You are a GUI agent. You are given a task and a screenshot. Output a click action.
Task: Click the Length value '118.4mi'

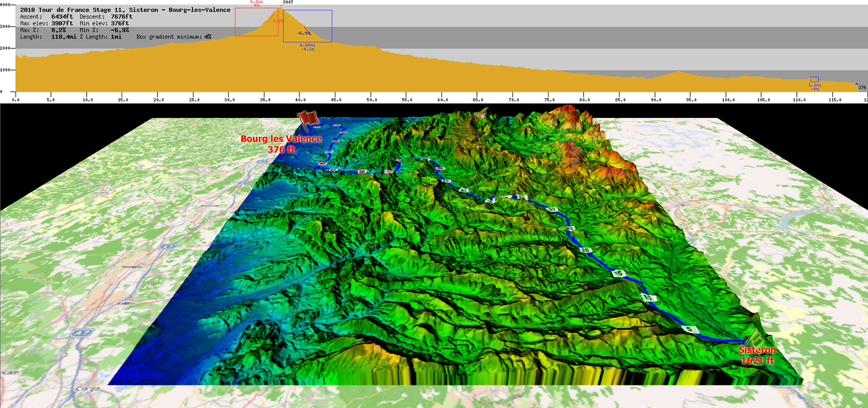[64, 37]
